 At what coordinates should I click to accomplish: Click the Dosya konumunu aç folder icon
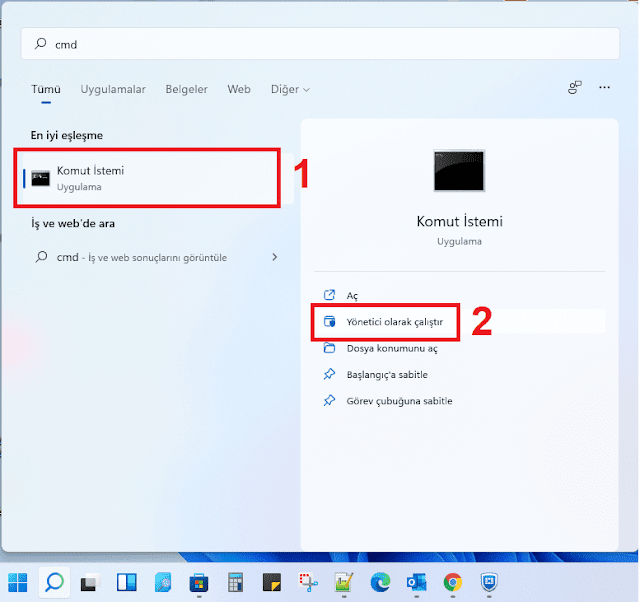(x=329, y=348)
